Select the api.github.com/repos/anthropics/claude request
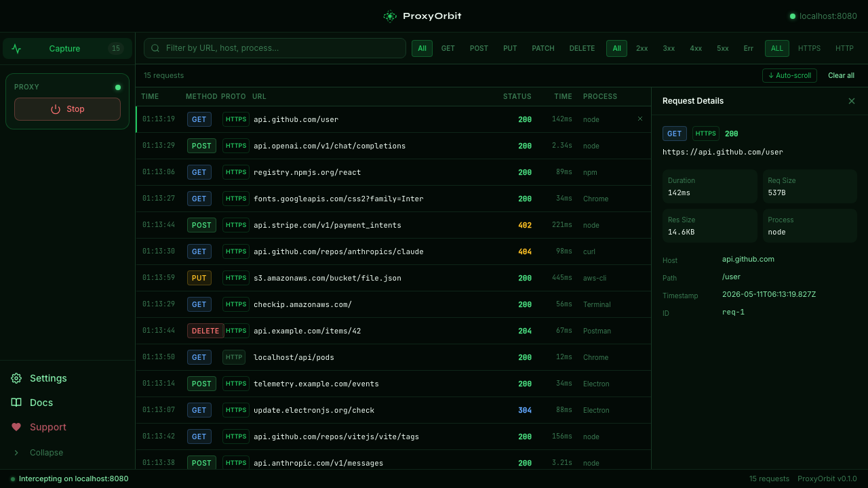This screenshot has width=868, height=488. tap(393, 251)
